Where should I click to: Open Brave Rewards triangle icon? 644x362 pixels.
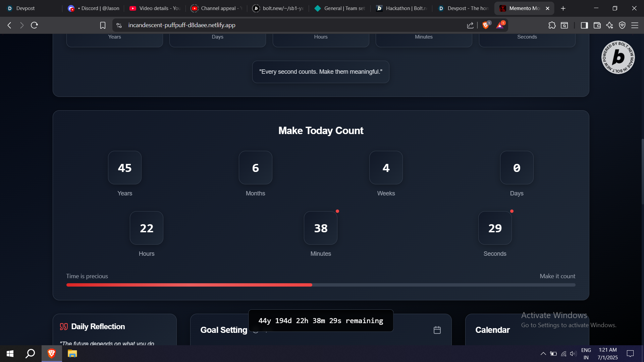[500, 25]
